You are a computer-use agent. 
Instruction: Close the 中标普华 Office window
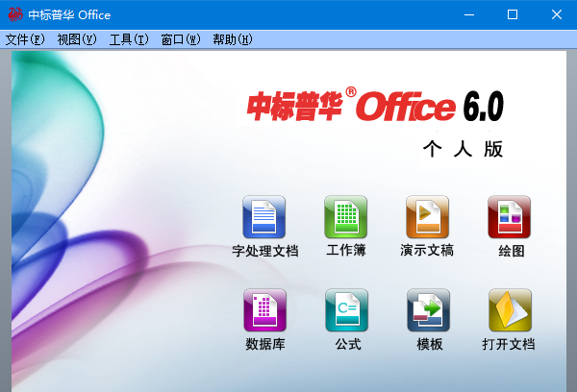pos(557,14)
